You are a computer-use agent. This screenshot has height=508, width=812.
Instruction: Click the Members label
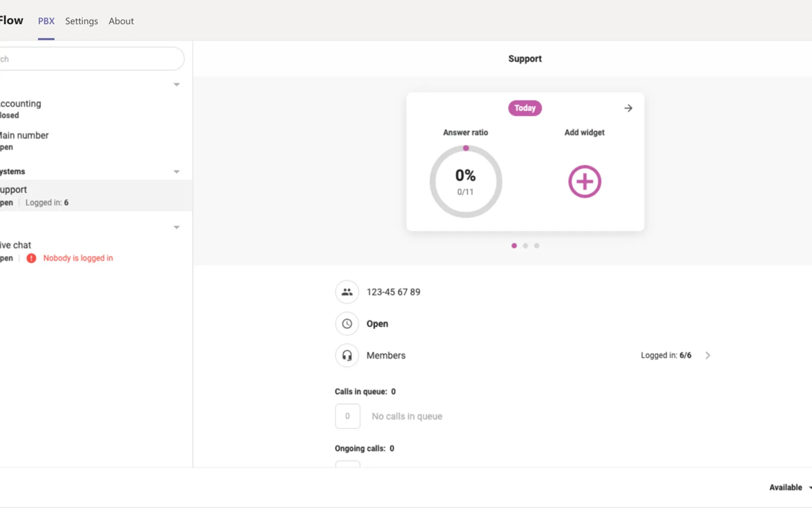386,356
